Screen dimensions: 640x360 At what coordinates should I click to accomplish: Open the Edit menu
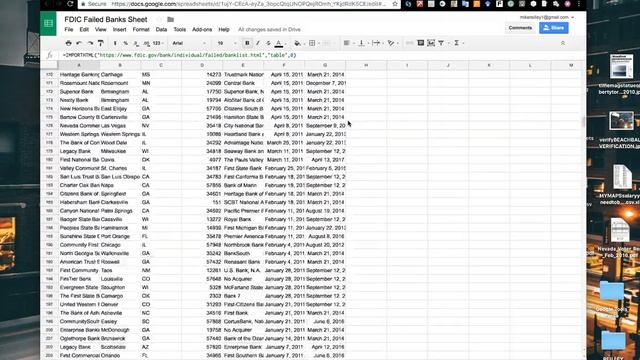84,29
